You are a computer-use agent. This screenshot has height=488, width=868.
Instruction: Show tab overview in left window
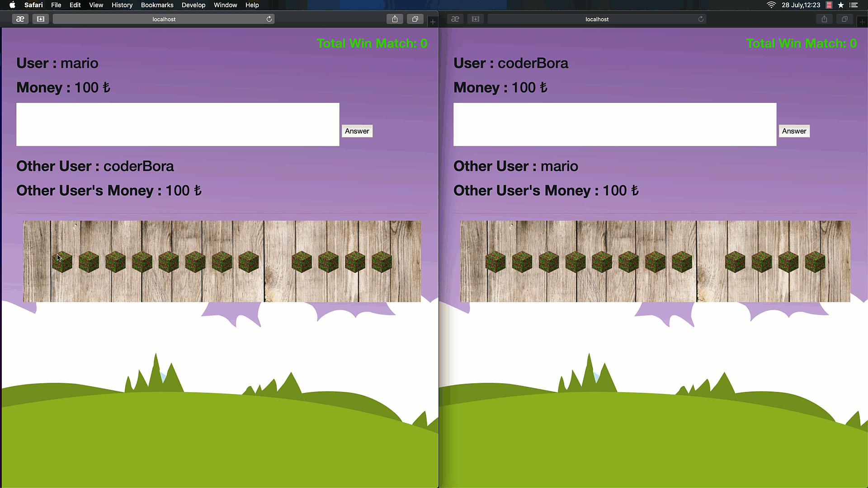[x=415, y=19]
